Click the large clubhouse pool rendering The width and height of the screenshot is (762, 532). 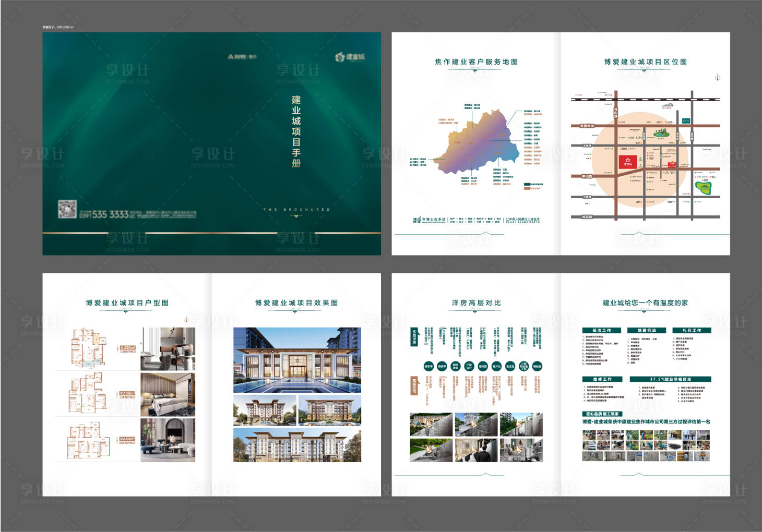297,360
